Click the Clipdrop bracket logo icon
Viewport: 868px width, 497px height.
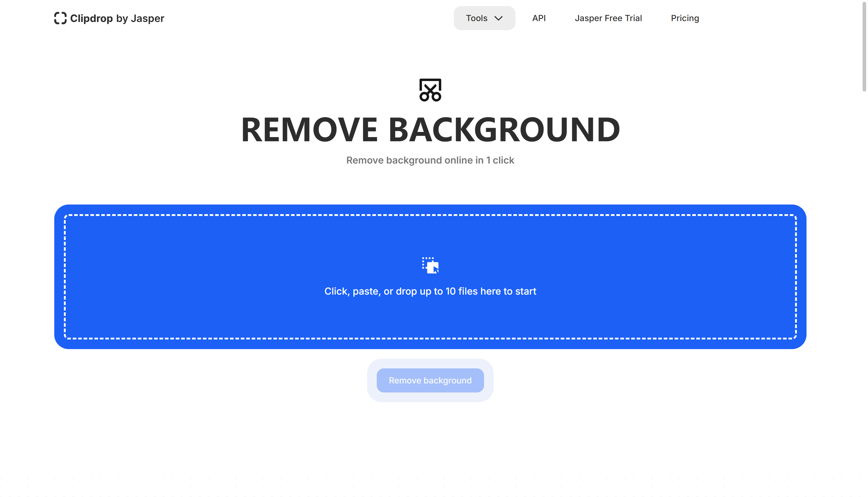pyautogui.click(x=60, y=18)
